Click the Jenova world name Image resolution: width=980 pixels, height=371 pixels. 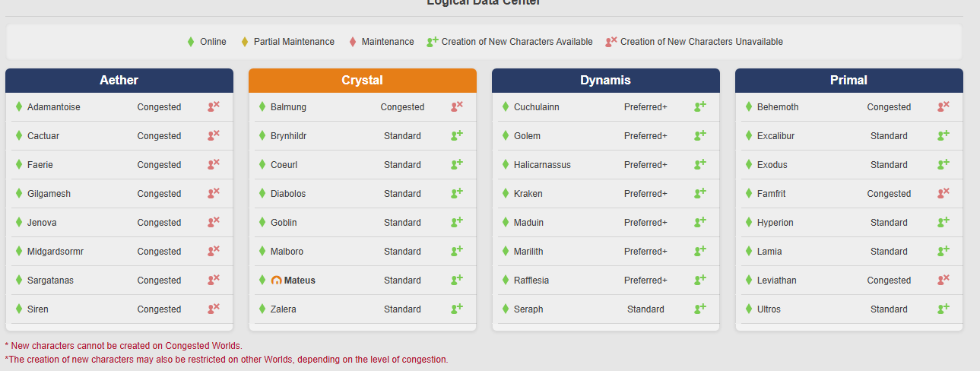point(42,223)
